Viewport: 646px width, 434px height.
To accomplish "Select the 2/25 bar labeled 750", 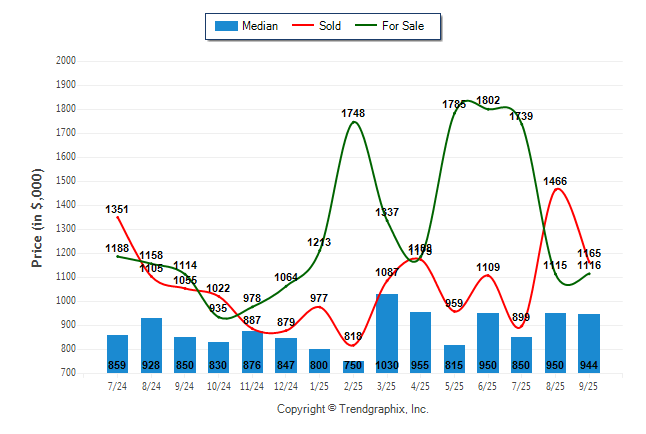I will (x=353, y=366).
